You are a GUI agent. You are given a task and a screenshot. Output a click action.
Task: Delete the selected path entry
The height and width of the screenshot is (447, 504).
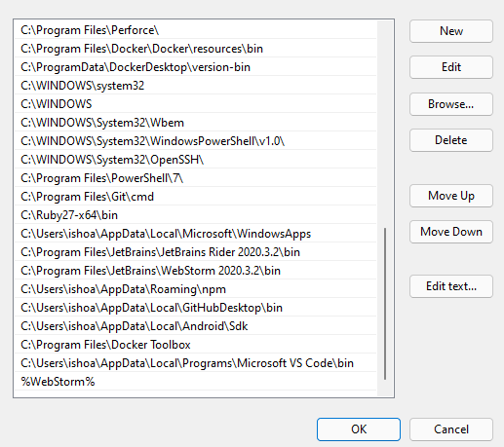pos(451,140)
